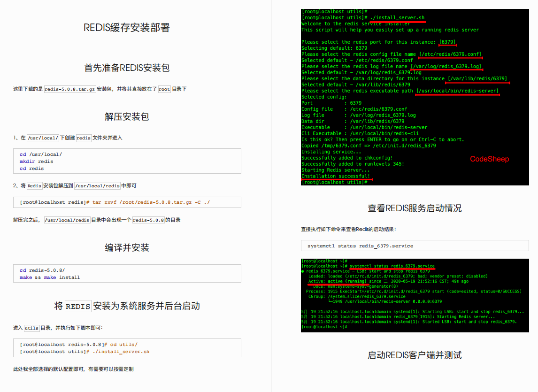
Task: Click code line 'mkdir redis'
Action: pyautogui.click(x=36, y=161)
